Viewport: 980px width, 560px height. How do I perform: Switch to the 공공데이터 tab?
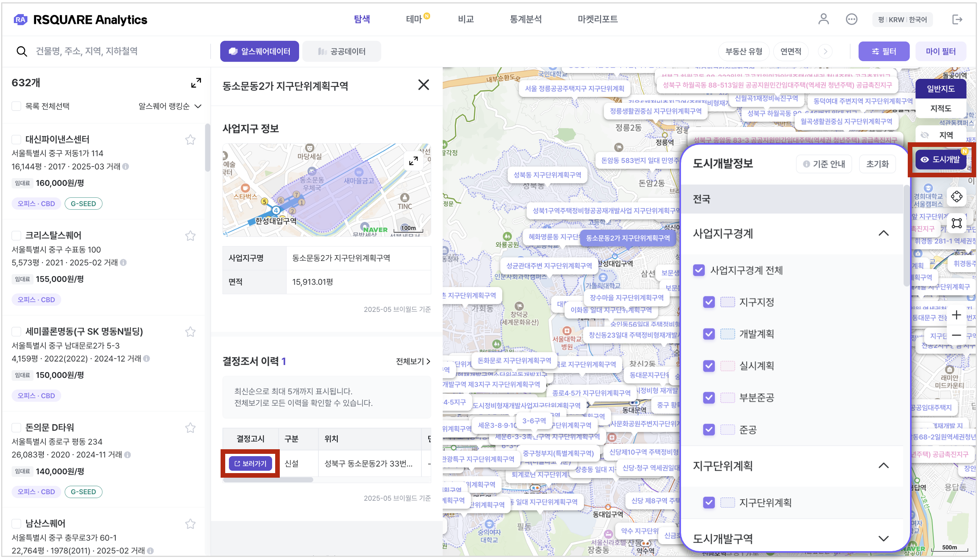(x=342, y=51)
